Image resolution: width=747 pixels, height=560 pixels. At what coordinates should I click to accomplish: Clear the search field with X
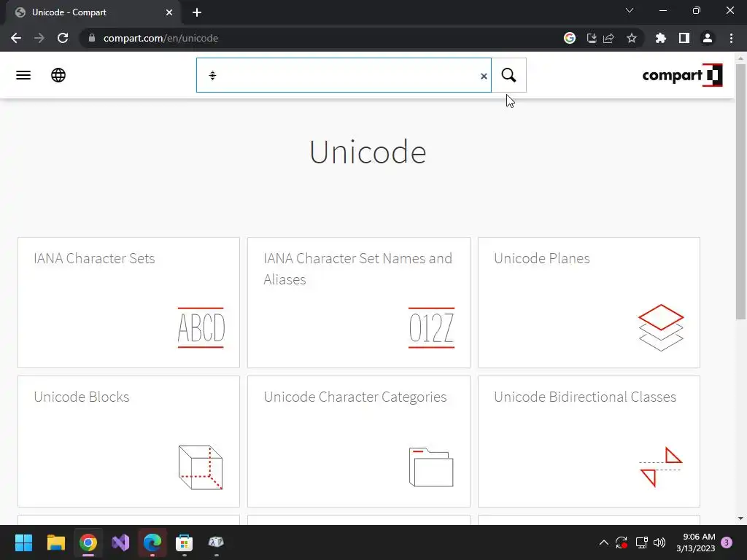click(x=484, y=76)
